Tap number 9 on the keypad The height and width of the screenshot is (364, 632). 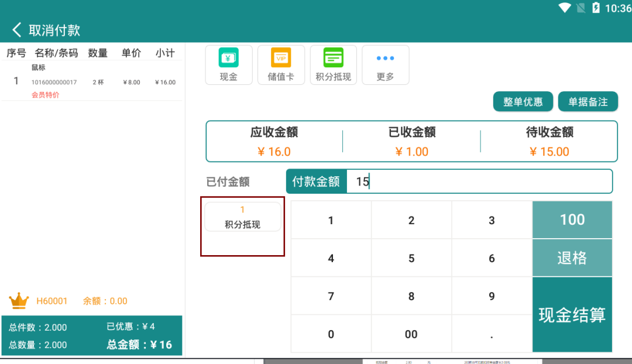492,296
